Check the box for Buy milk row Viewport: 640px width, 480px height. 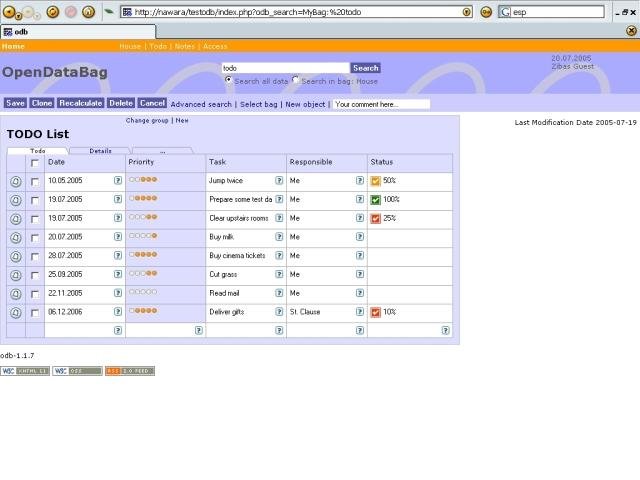click(35, 238)
